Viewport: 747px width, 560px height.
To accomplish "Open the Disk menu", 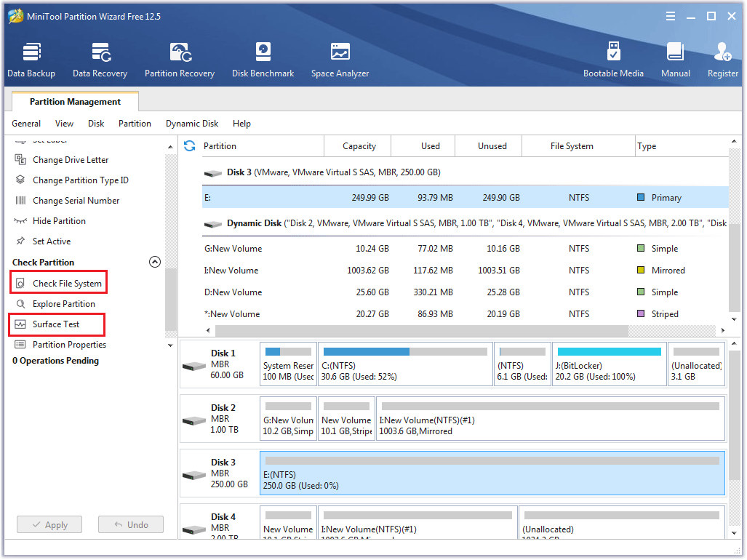I will point(96,124).
